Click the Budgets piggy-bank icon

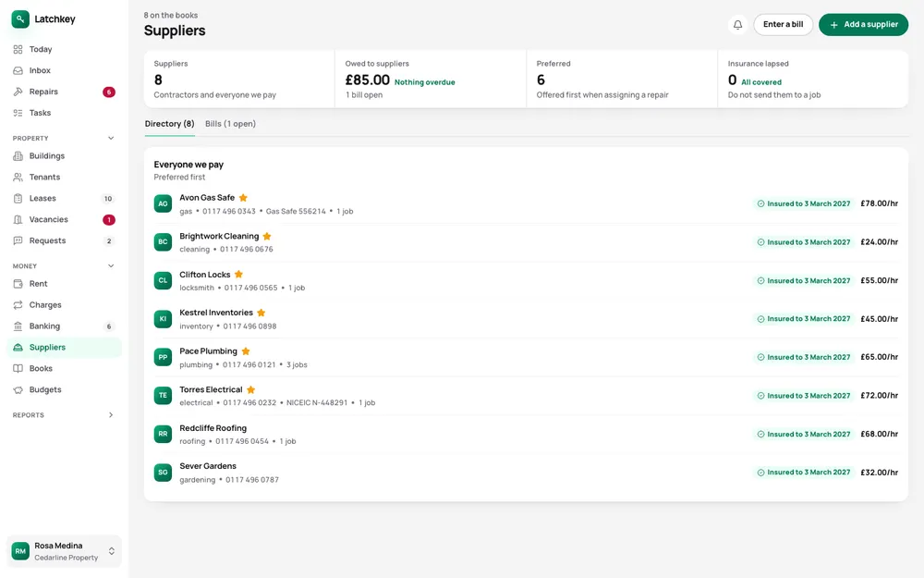pos(18,390)
